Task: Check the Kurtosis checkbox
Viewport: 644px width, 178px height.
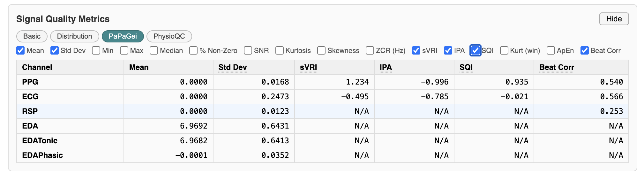Action: 280,50
